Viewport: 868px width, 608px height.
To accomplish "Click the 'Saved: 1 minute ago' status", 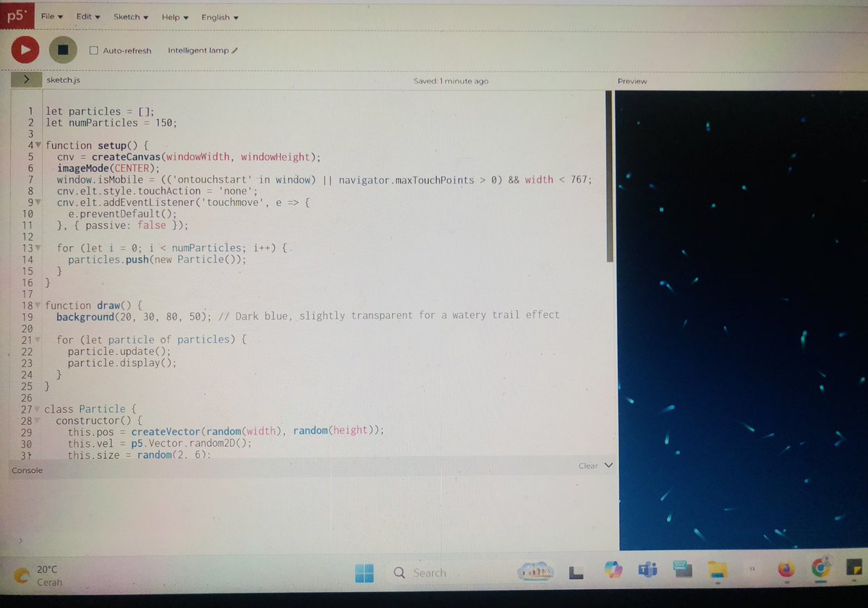I will tap(451, 81).
